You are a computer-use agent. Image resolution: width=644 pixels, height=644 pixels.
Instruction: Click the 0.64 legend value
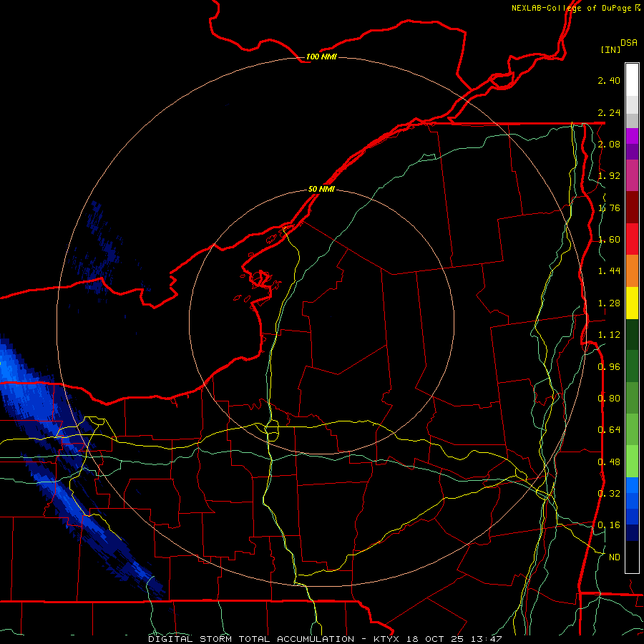click(x=609, y=430)
